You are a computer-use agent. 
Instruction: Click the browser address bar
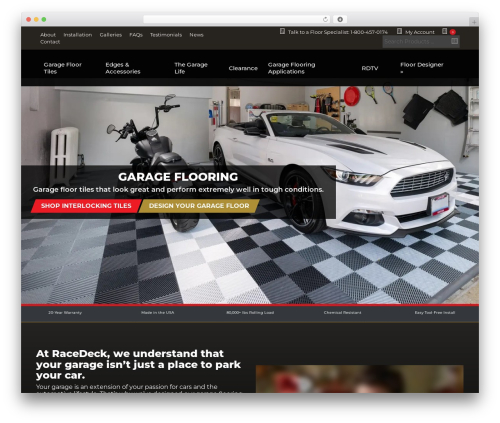click(x=237, y=19)
